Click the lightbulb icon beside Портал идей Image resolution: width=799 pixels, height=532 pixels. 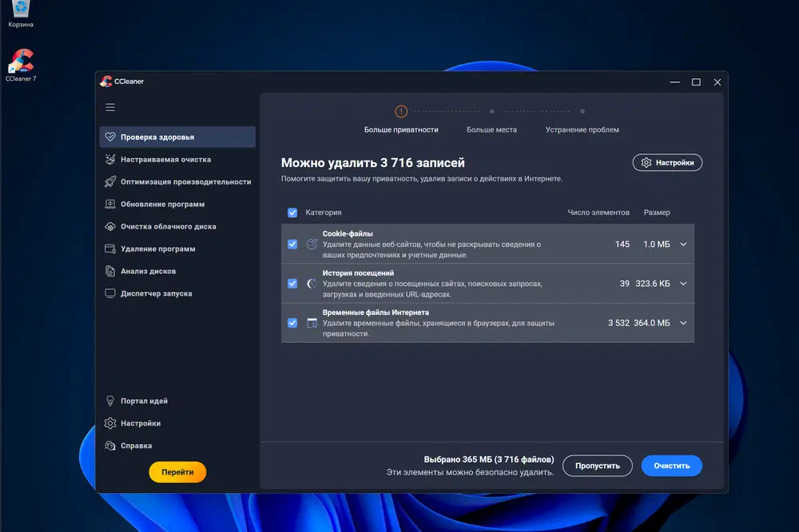tap(110, 401)
